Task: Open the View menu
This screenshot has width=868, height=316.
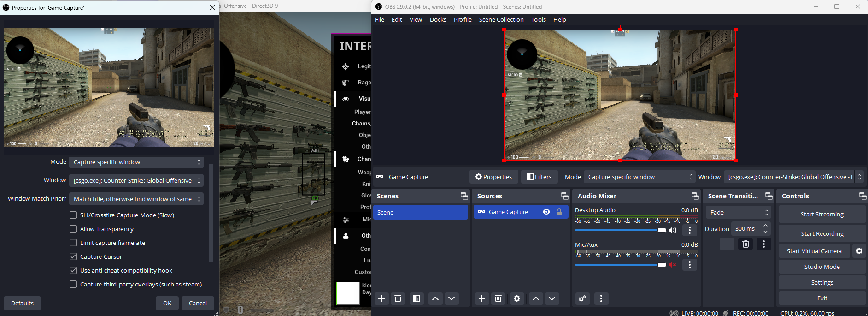Action: tap(416, 19)
